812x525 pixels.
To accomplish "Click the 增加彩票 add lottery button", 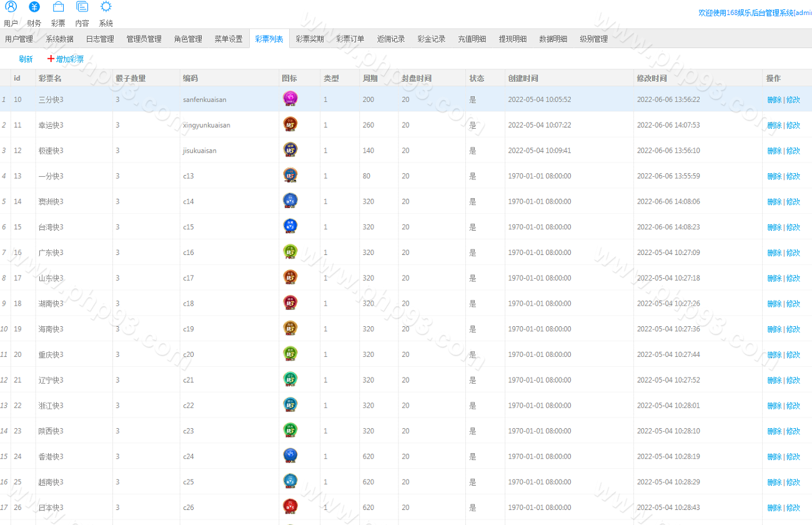I will (66, 59).
